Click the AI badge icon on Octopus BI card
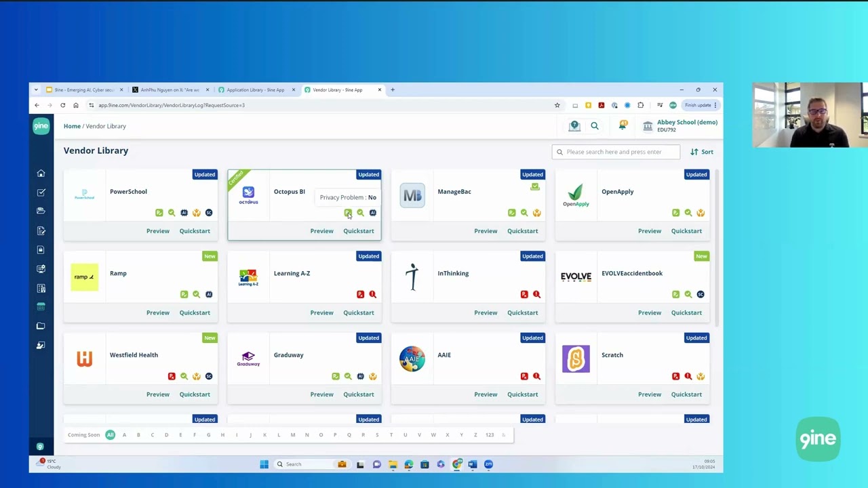This screenshot has height=488, width=868. pyautogui.click(x=372, y=213)
